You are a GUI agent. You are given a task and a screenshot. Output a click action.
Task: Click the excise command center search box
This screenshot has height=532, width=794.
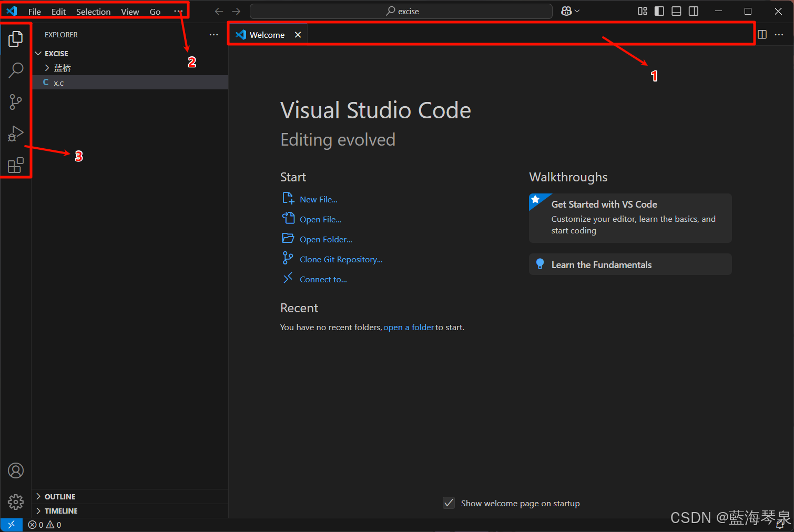(401, 11)
